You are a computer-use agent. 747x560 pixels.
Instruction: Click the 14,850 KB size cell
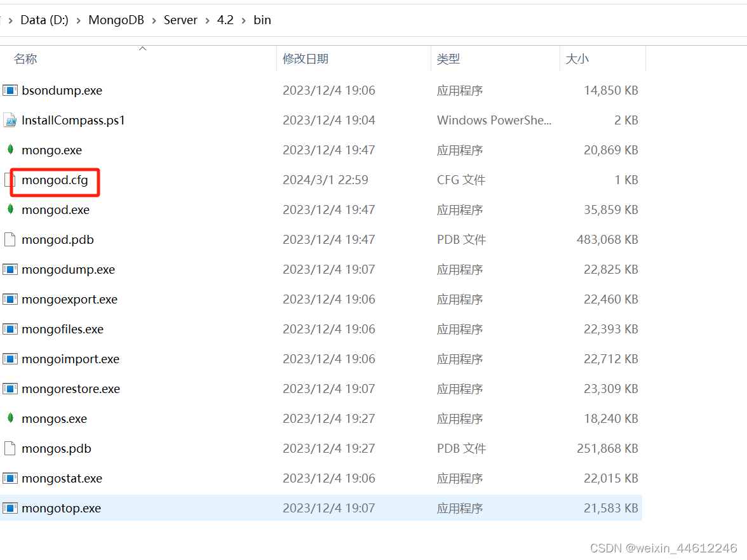click(611, 90)
